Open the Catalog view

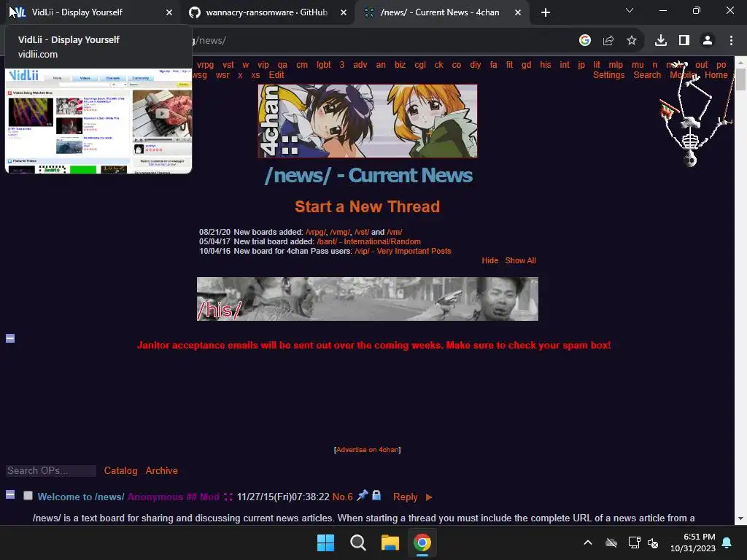tap(120, 470)
